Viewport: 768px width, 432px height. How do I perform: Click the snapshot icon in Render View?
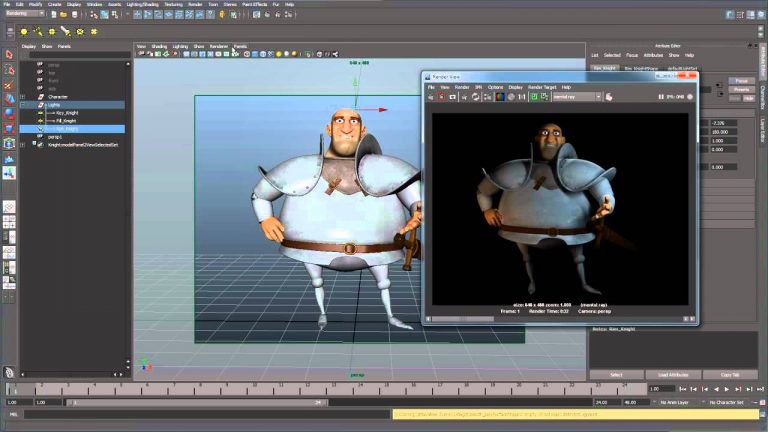tap(452, 97)
